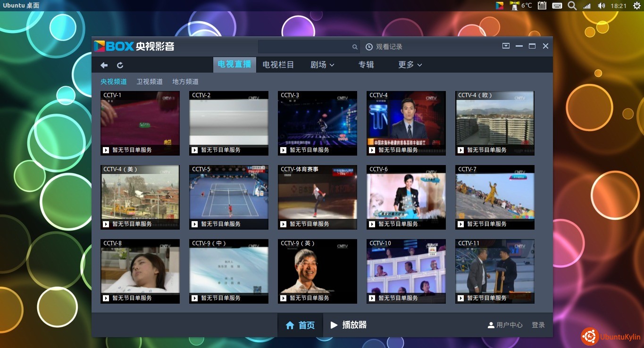The image size is (644, 348).
Task: Click the play icon under CCTV-11 thumbnail
Action: click(460, 298)
